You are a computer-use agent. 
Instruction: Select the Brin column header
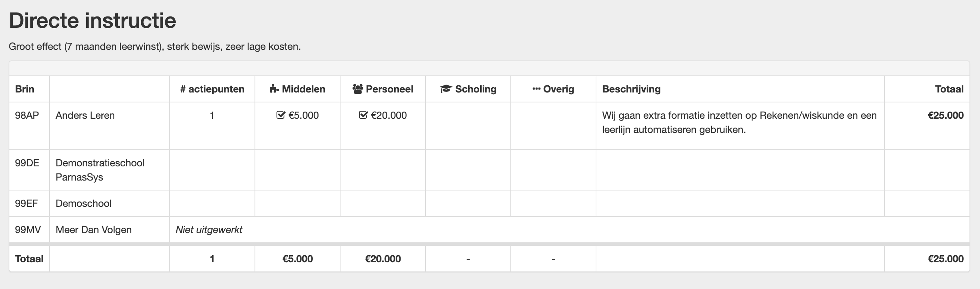[x=25, y=89]
